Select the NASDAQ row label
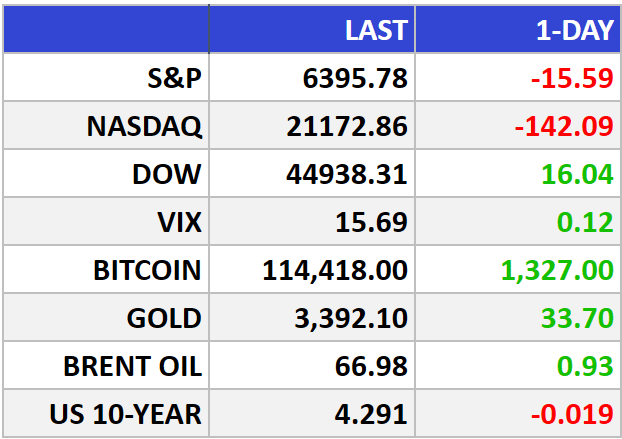Screen dimensions: 622x439 click(x=144, y=127)
